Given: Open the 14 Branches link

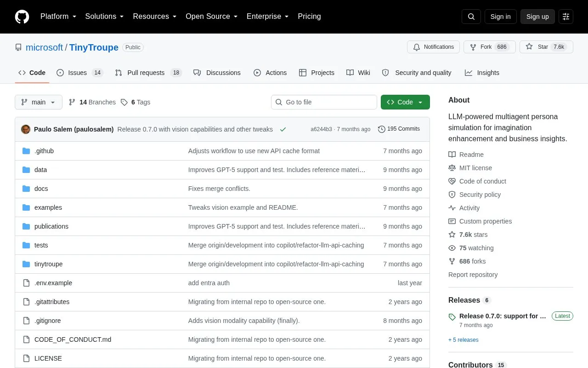Looking at the screenshot, I should click(92, 102).
